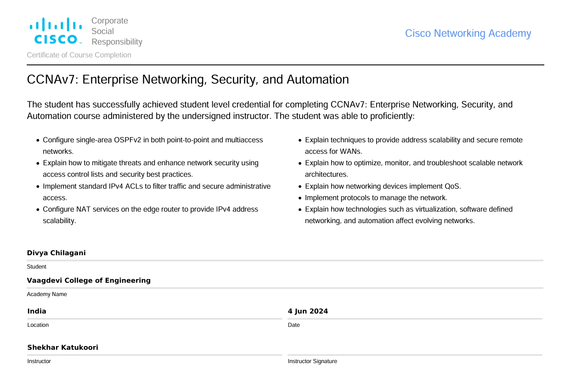This screenshot has height=392, width=570.
Task: Click the instructor name Shekhar Katukoori
Action: click(63, 347)
